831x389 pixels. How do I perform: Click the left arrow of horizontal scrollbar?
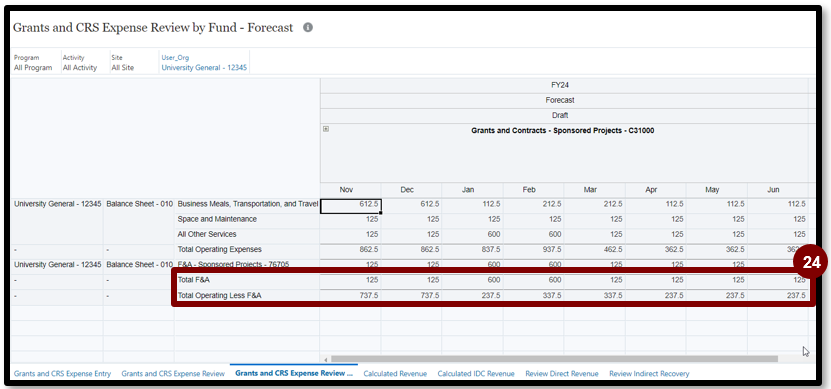click(326, 359)
